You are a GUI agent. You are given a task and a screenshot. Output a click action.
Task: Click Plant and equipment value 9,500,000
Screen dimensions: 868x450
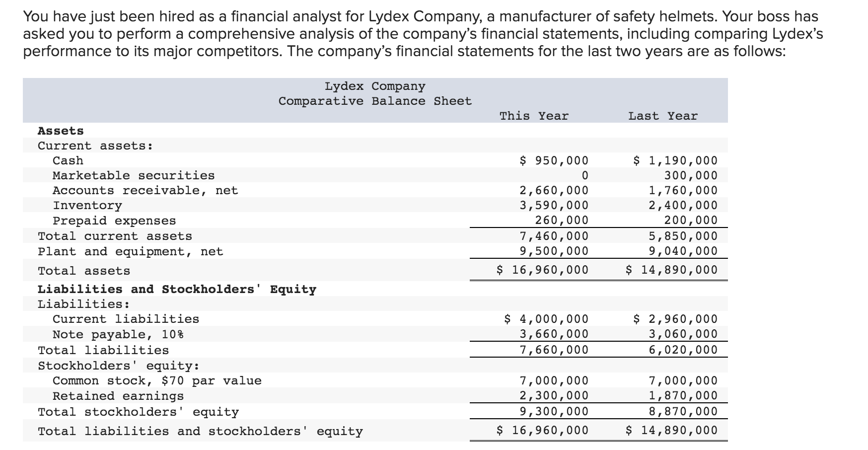(554, 251)
